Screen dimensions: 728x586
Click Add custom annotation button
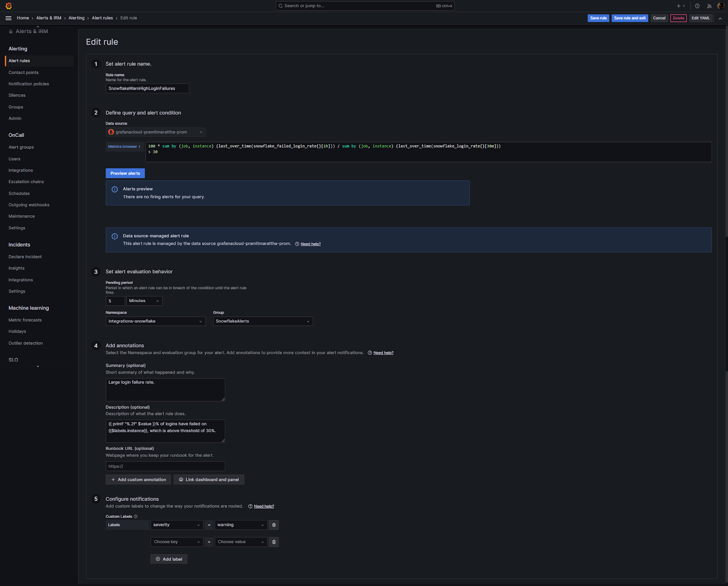pyautogui.click(x=139, y=480)
